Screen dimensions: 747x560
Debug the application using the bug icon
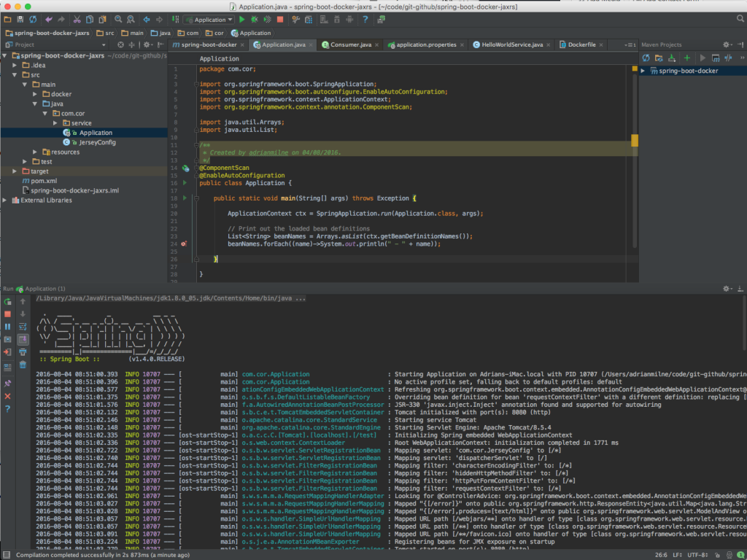click(255, 20)
